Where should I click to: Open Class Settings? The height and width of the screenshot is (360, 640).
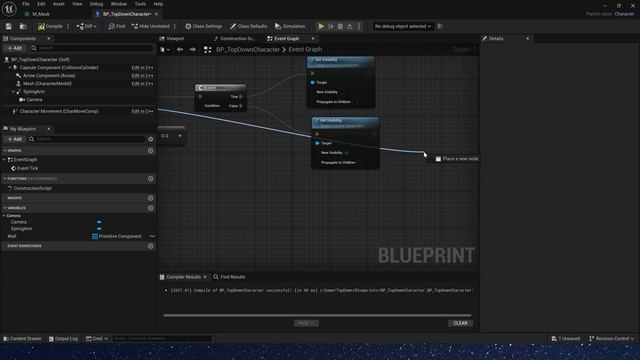(203, 26)
